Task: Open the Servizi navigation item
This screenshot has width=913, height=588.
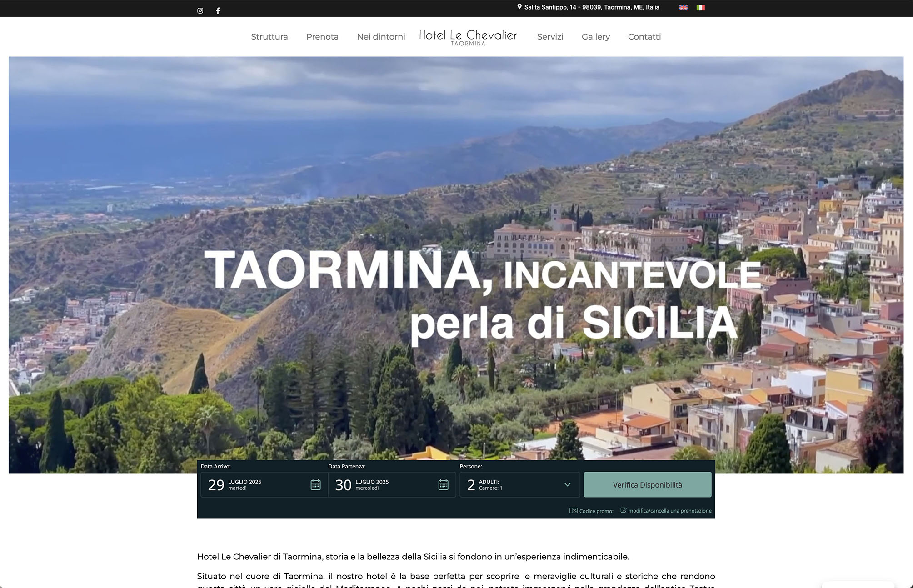Action: (550, 37)
